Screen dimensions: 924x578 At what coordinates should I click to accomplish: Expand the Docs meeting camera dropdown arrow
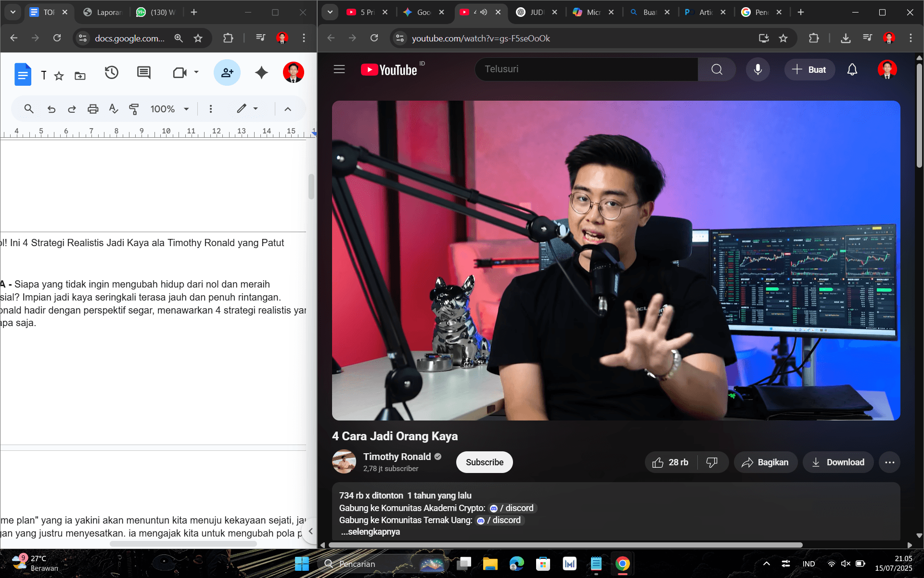tap(196, 72)
